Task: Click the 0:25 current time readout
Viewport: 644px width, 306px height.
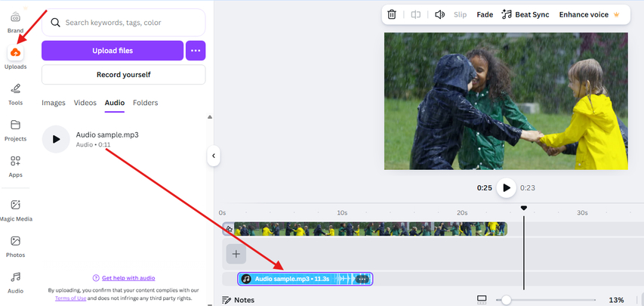Action: [x=484, y=188]
